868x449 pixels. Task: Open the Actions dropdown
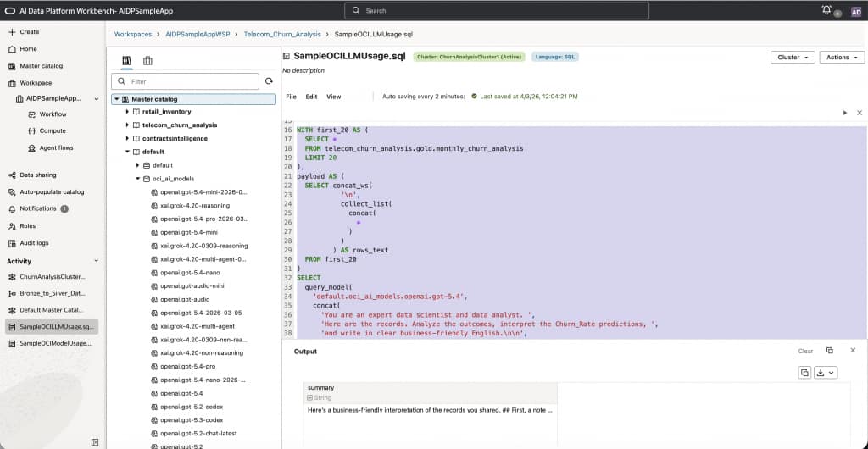(841, 58)
